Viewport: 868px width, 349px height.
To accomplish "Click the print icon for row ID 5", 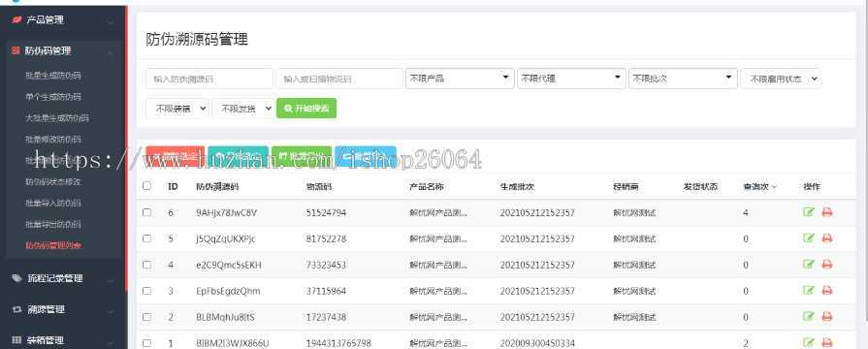I will (x=827, y=238).
